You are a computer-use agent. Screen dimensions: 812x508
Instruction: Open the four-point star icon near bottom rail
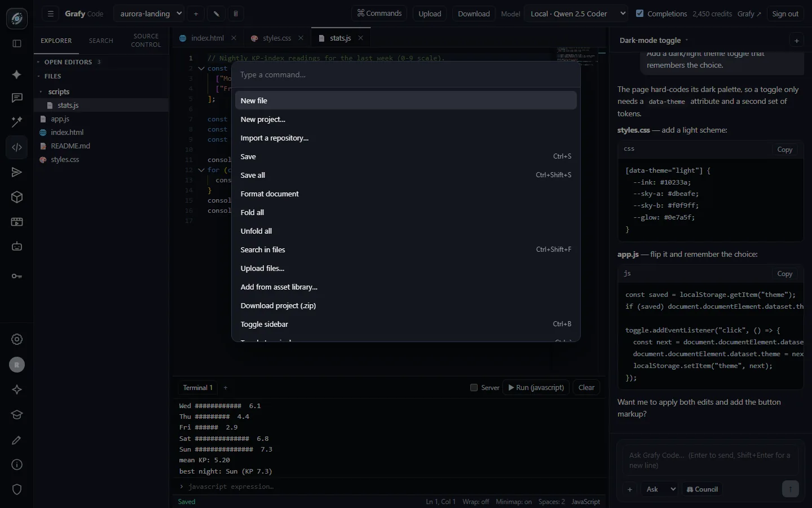point(17,389)
